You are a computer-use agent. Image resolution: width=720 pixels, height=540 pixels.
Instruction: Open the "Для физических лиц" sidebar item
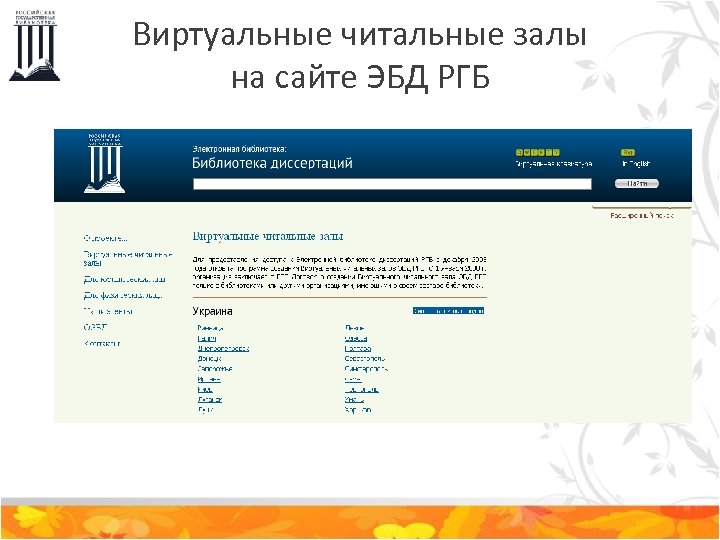(123, 295)
